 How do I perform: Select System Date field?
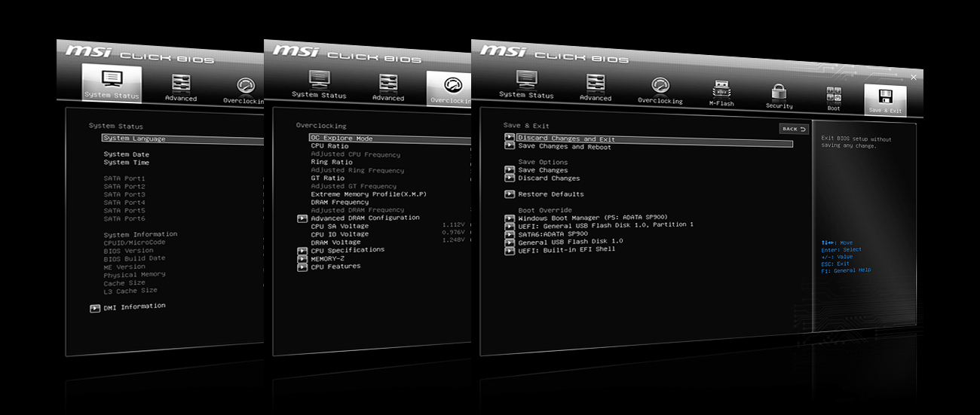coord(127,154)
